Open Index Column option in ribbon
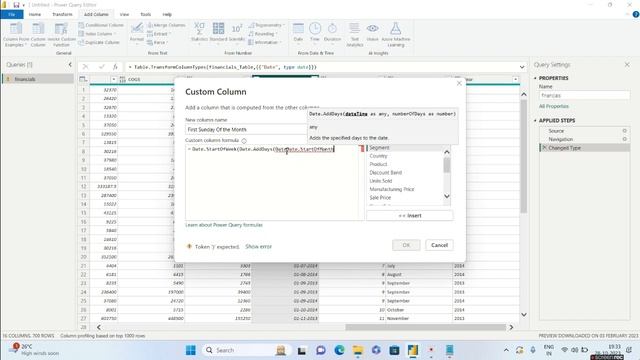The height and width of the screenshot is (360, 640). pos(98,34)
